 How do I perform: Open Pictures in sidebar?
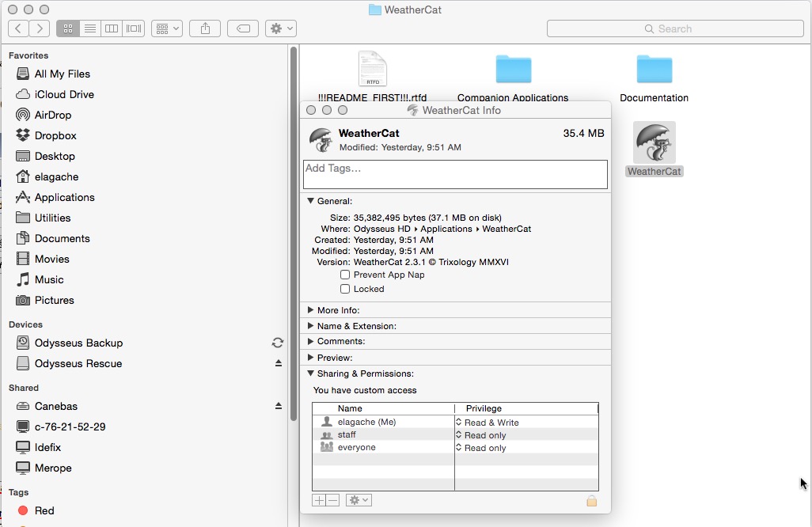pyautogui.click(x=54, y=300)
